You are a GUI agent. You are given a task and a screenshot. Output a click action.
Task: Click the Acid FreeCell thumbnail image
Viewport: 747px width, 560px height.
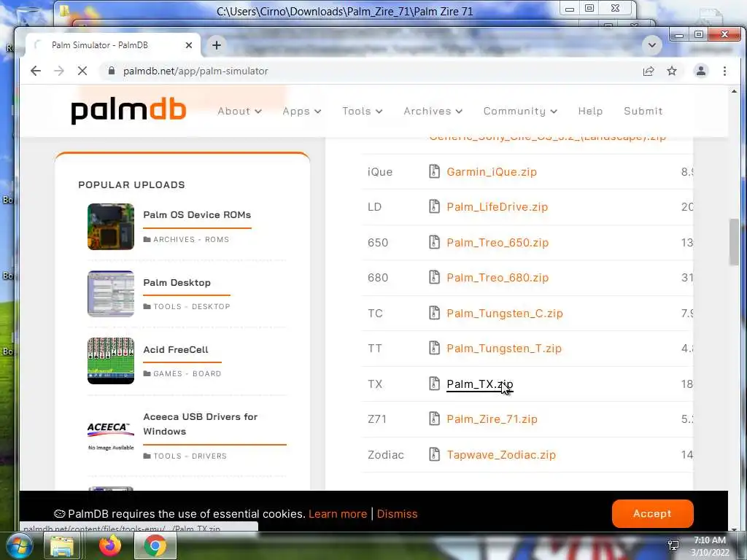tap(111, 361)
